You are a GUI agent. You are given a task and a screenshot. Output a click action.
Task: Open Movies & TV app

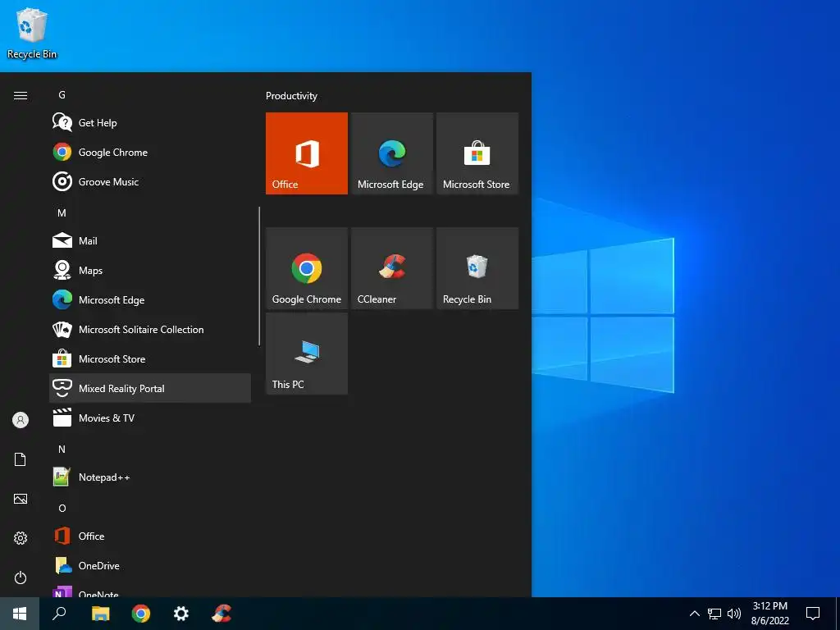[150, 418]
